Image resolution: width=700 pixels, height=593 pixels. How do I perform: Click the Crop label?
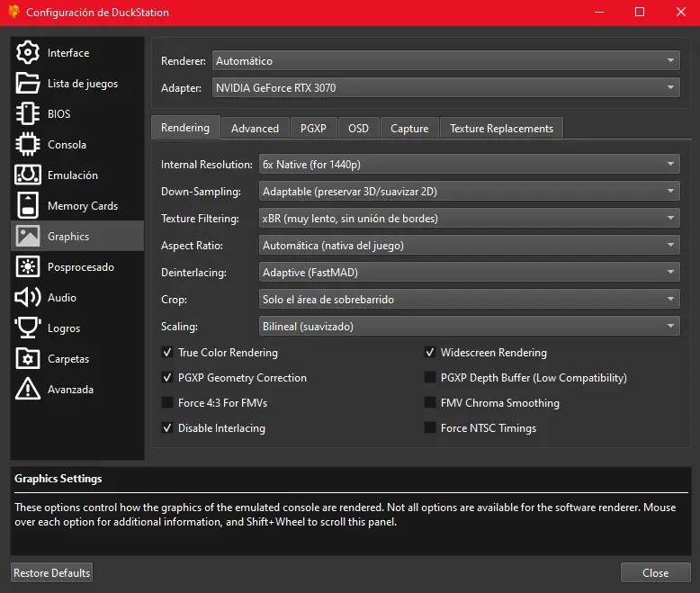click(x=174, y=299)
